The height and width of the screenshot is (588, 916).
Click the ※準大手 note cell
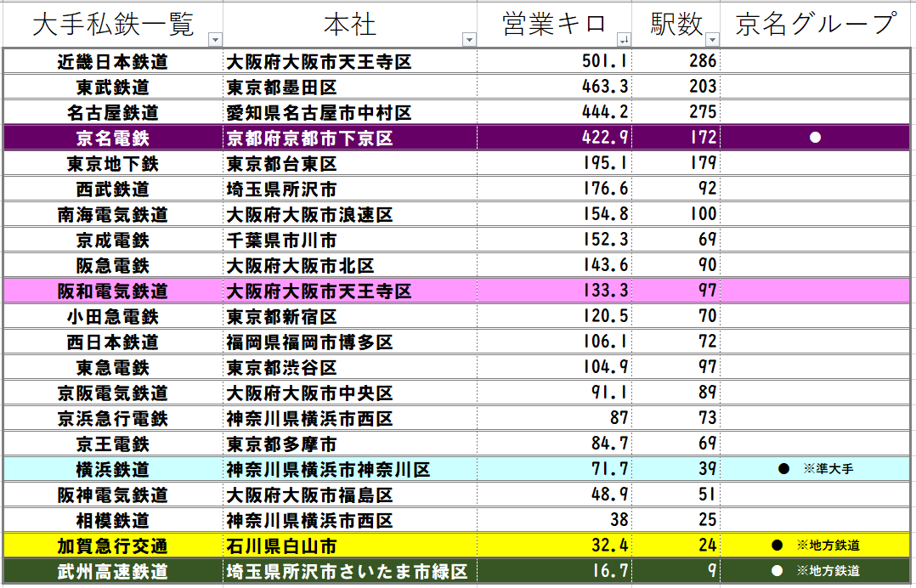click(x=830, y=469)
